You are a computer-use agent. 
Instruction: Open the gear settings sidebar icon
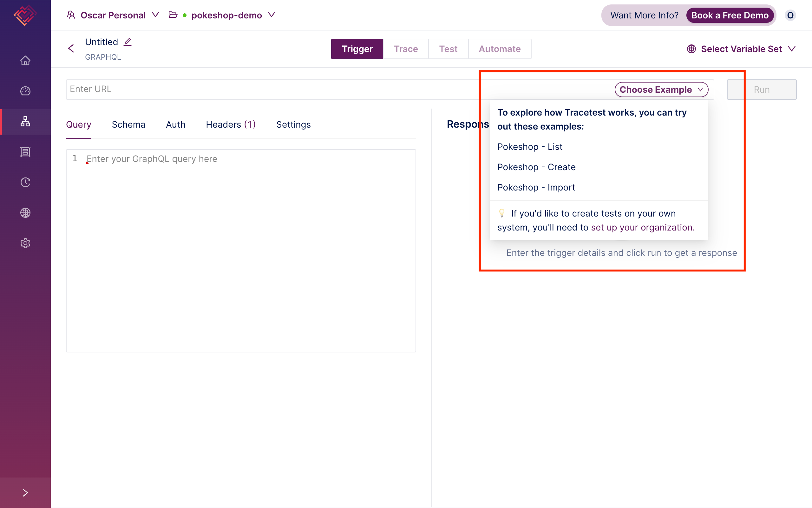click(25, 243)
